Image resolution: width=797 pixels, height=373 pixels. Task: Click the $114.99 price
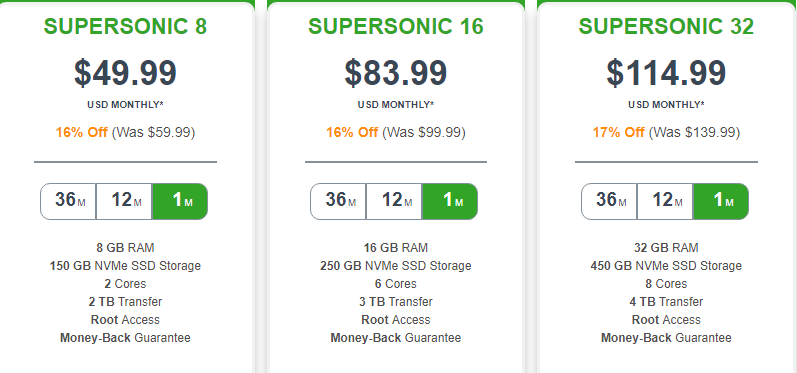tap(666, 73)
